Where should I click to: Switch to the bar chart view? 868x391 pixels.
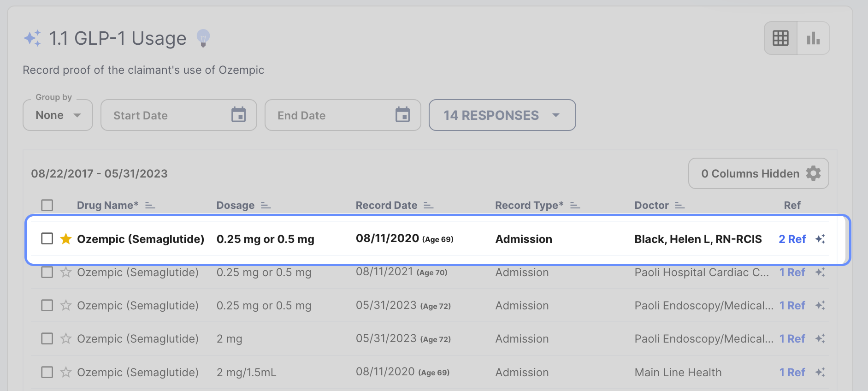813,38
